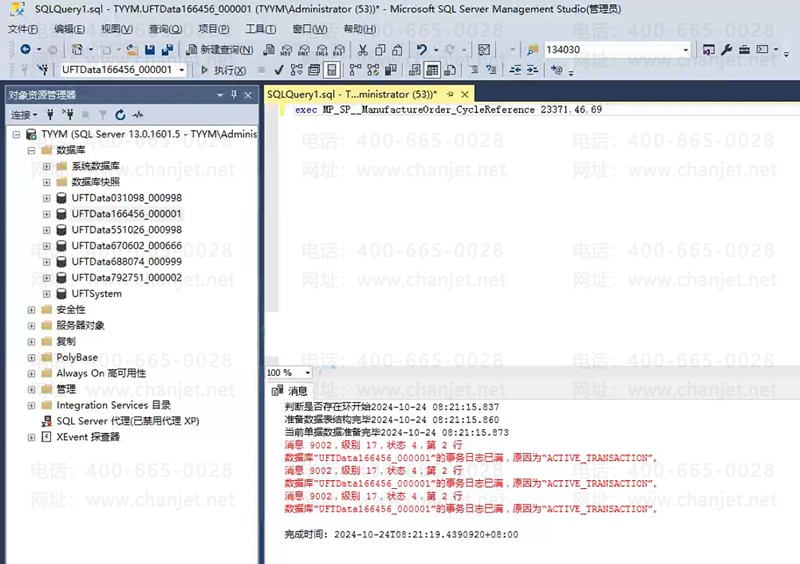
Task: Open the 编辑(E) menu
Action: (x=69, y=29)
